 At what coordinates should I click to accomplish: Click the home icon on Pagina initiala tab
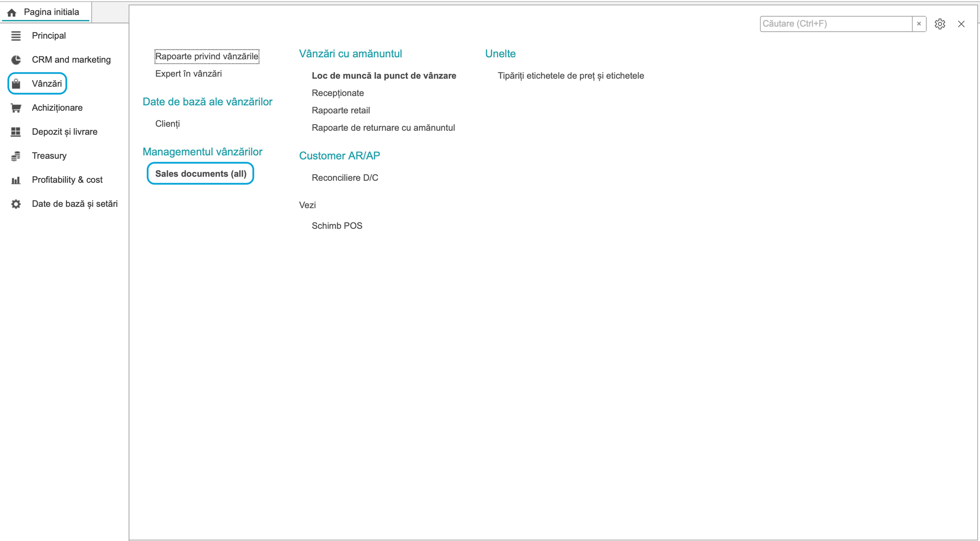click(x=12, y=12)
